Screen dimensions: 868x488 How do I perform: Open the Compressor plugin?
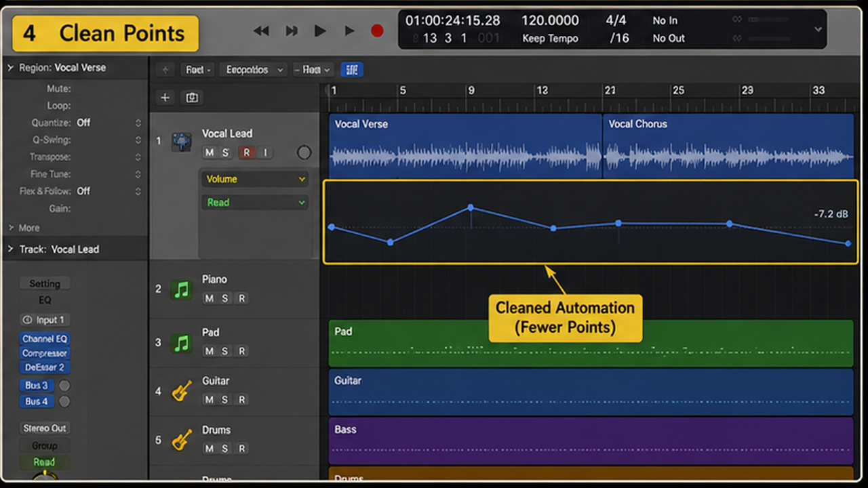(45, 353)
